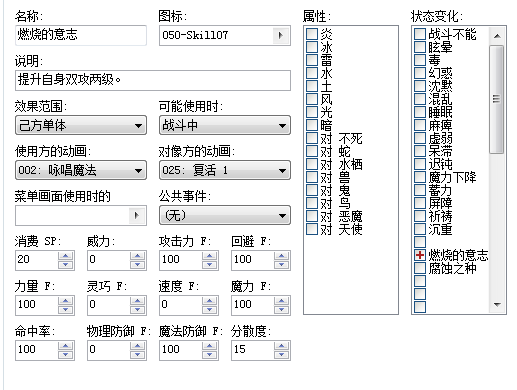Check the 暗 attribute checkbox
This screenshot has width=517, height=390.
pyautogui.click(x=312, y=125)
